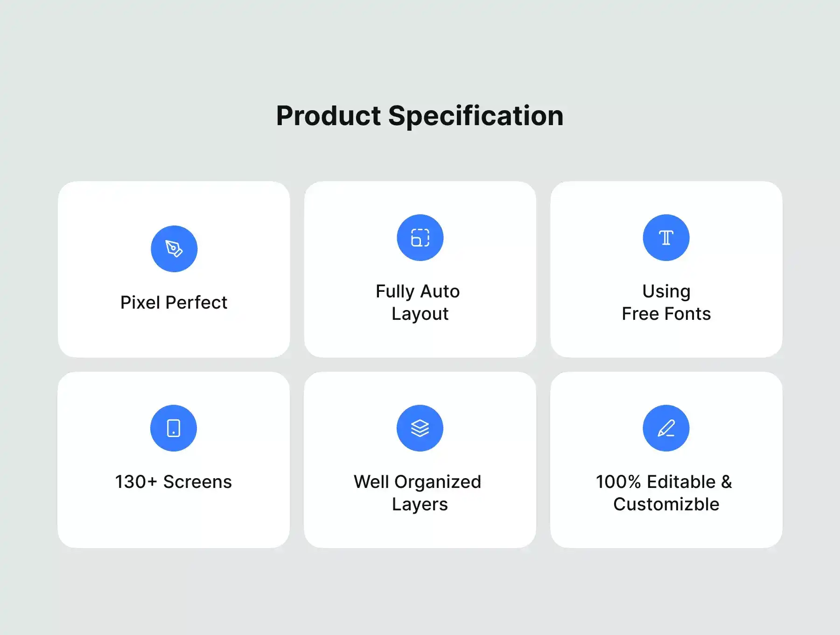Select the "Pixel Perfect" label text
Image resolution: width=840 pixels, height=635 pixels.
point(174,303)
